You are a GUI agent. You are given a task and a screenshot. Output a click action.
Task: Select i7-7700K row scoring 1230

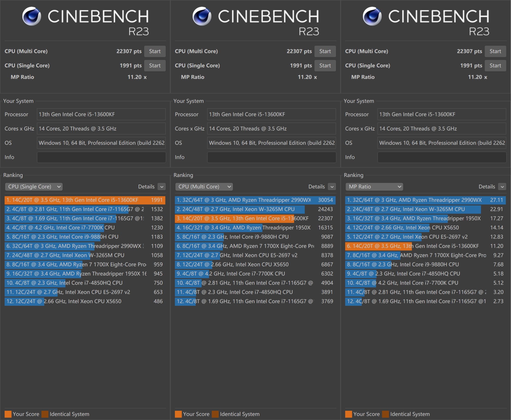pyautogui.click(x=85, y=228)
